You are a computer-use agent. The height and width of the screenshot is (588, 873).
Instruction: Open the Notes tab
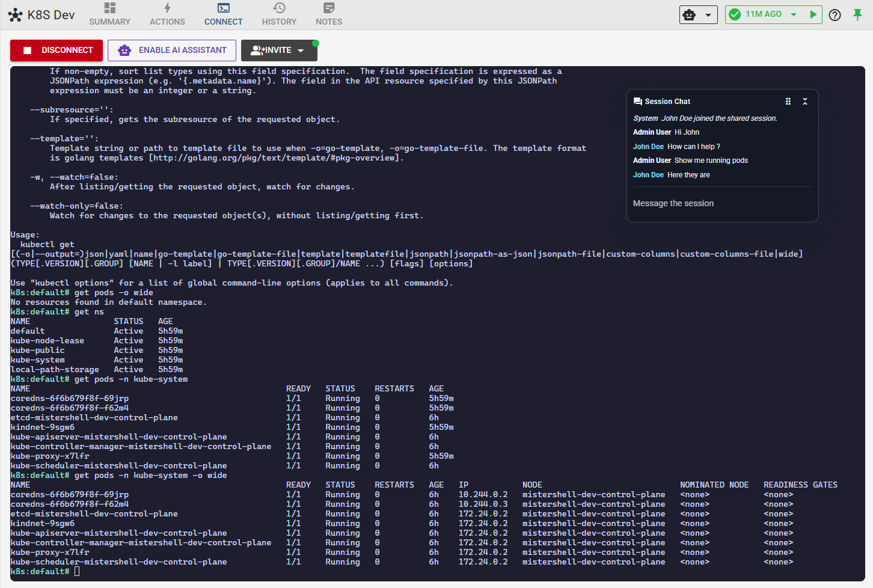click(329, 14)
